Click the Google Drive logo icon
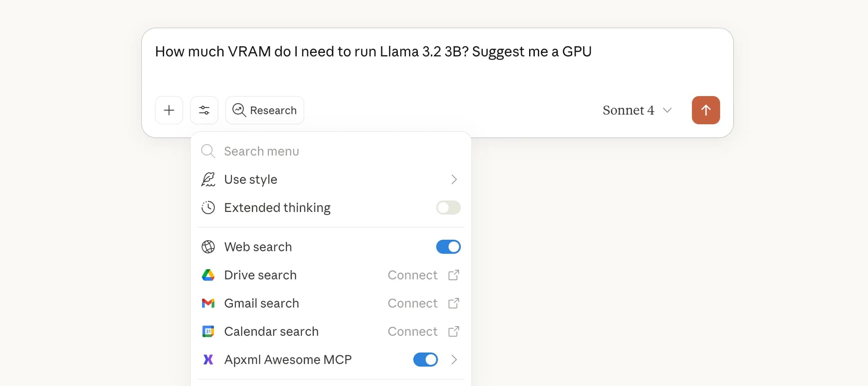 coord(208,275)
